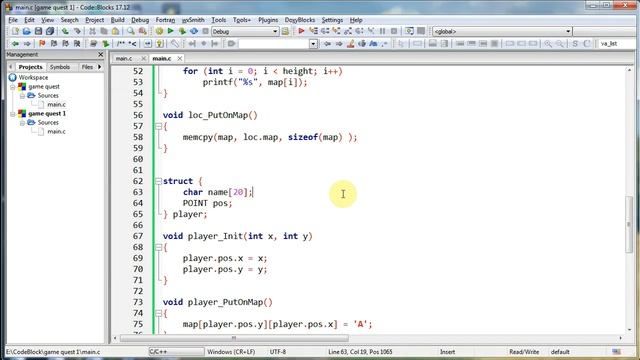Create a new file from the toolbar

pos(15,31)
